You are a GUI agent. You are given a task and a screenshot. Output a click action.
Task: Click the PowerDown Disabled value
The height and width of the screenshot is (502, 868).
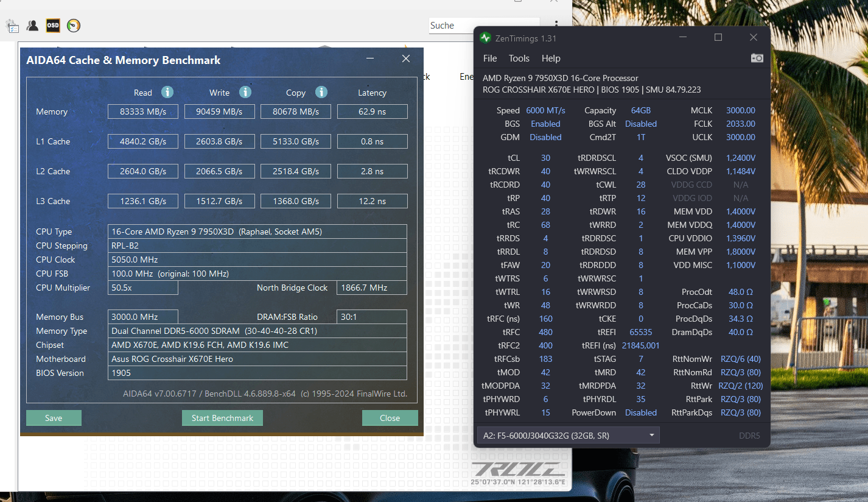point(641,412)
